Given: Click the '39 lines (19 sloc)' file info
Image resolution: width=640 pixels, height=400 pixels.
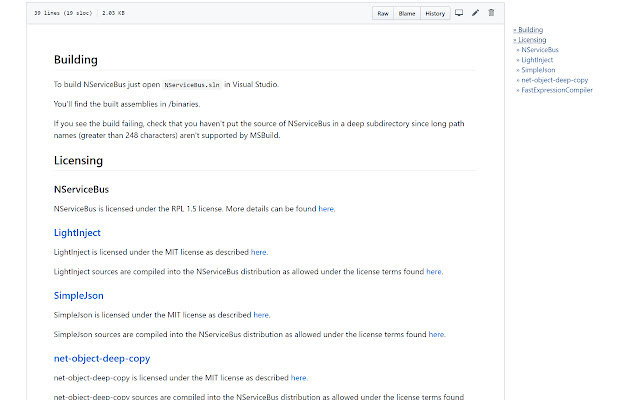Looking at the screenshot, I should (x=63, y=13).
